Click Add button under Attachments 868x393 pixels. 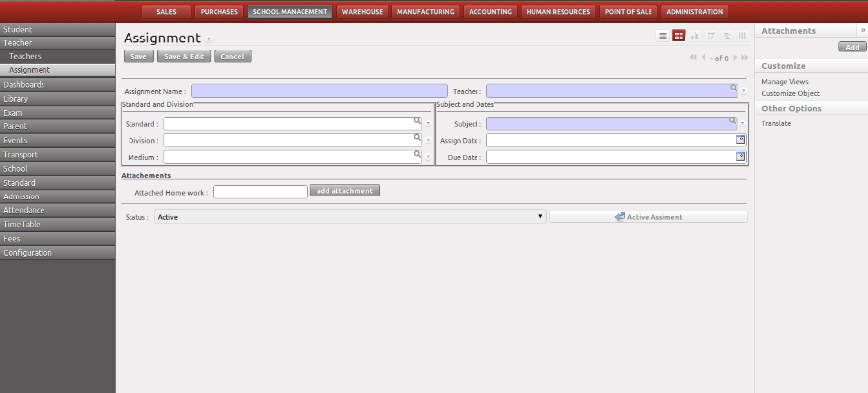click(852, 47)
